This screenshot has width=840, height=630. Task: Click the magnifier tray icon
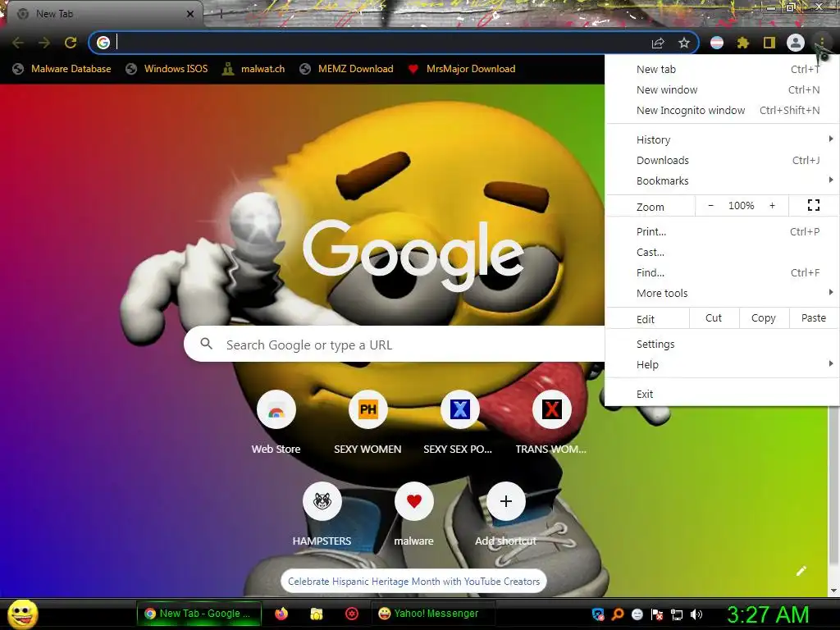pyautogui.click(x=618, y=614)
